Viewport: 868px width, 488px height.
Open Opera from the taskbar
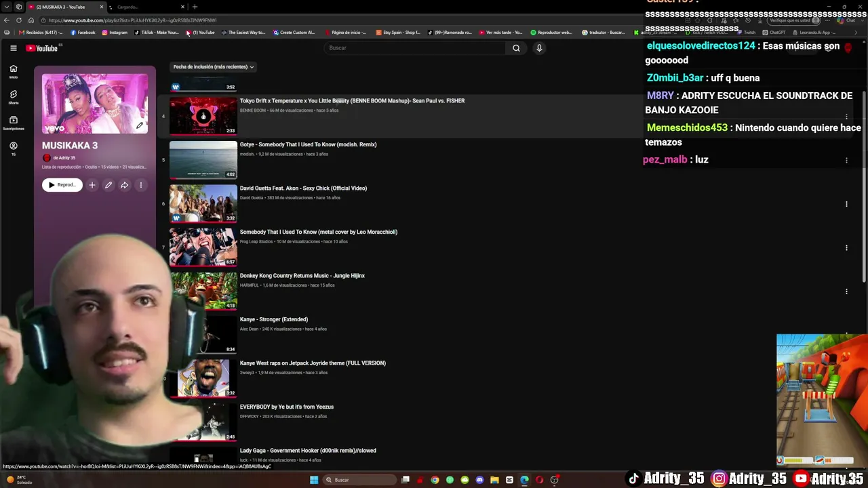pos(539,480)
